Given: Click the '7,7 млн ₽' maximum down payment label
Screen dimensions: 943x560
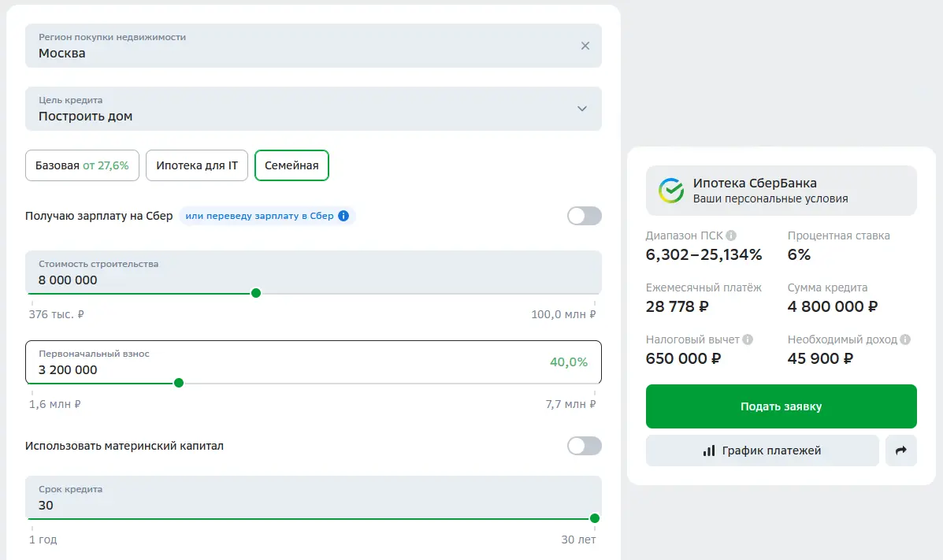Looking at the screenshot, I should point(570,404).
